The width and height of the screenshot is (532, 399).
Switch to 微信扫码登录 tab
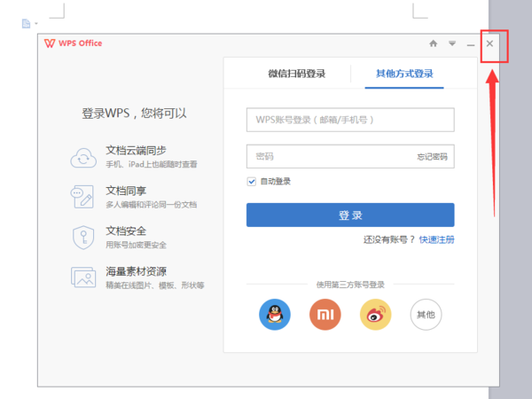[297, 74]
